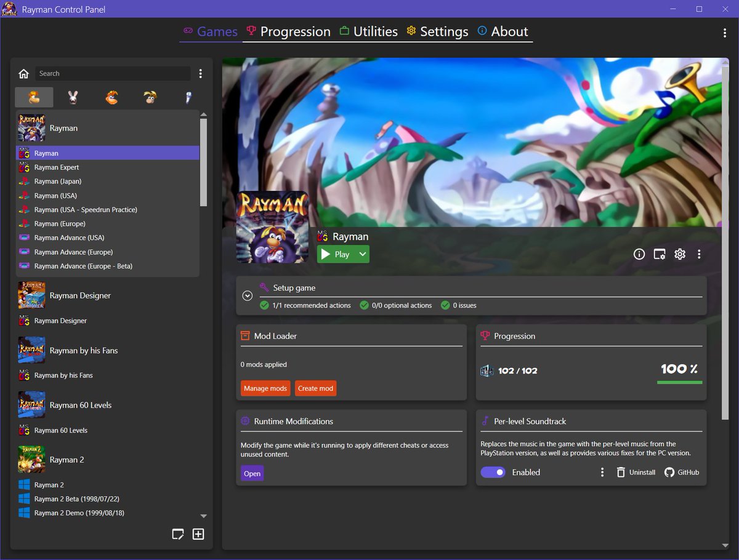This screenshot has height=560, width=739.
Task: Select Rayman Designer MS-DOS entry
Action: point(108,321)
